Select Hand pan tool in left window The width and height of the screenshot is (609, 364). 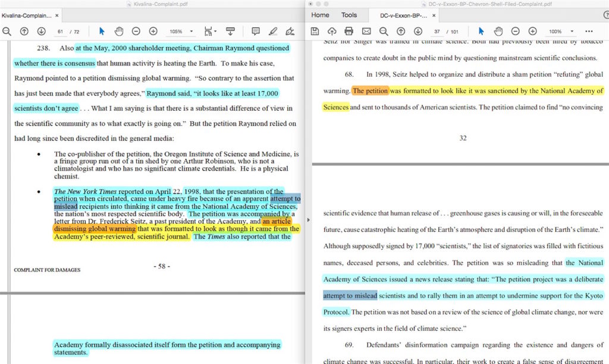point(119,31)
